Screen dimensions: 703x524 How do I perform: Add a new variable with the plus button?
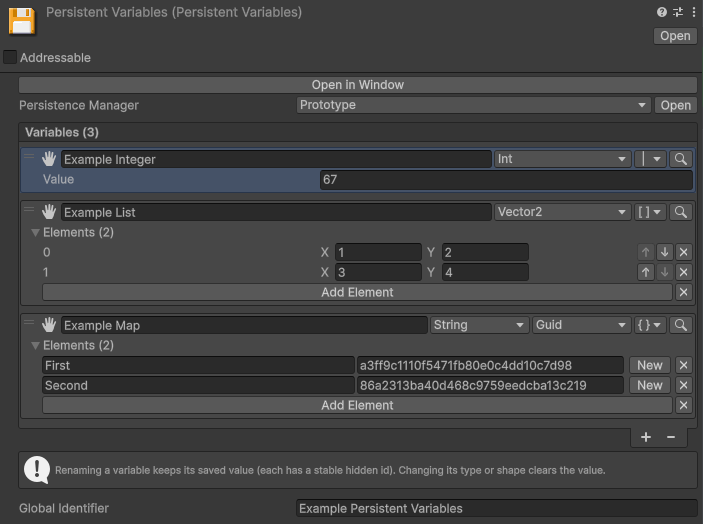click(646, 437)
